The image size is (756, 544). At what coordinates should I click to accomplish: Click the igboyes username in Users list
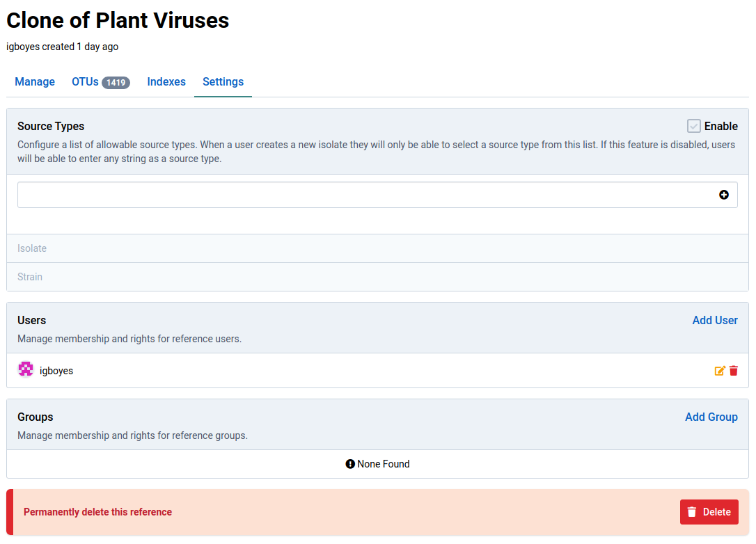tap(56, 371)
